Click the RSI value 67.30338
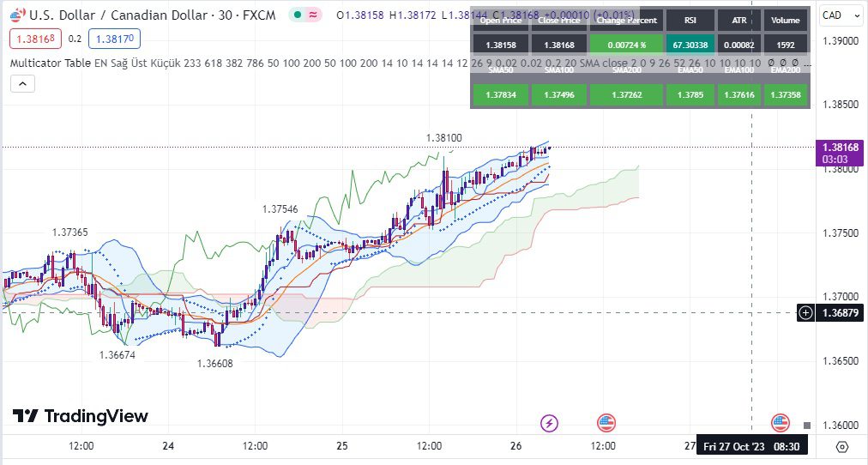This screenshot has height=465, width=868. [690, 45]
